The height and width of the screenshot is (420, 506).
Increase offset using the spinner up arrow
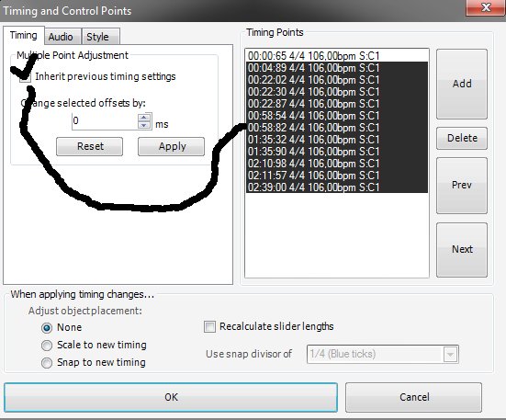(144, 118)
